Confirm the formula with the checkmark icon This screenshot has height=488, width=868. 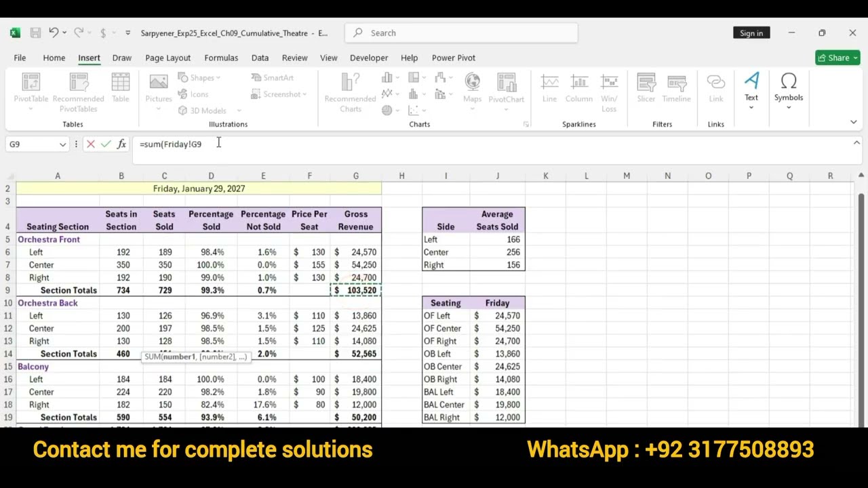click(x=106, y=144)
